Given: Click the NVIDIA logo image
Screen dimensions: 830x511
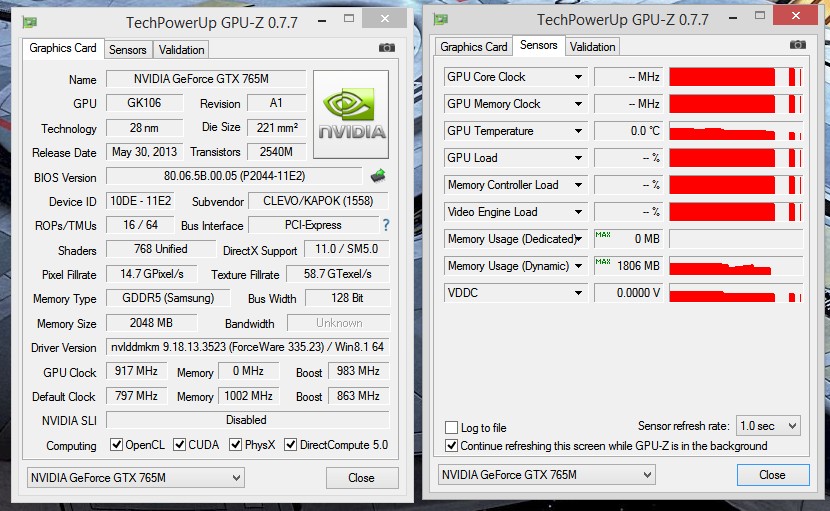Looking at the screenshot, I should [351, 114].
